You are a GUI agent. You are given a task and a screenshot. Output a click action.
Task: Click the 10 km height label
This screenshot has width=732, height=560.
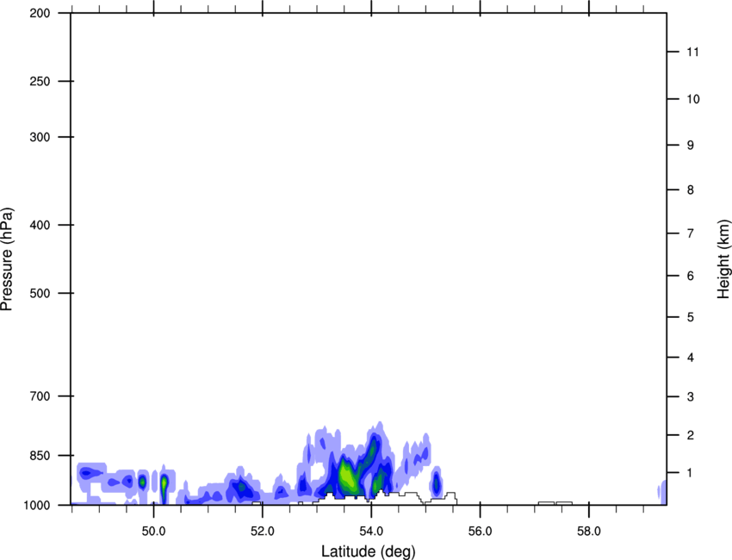click(693, 99)
